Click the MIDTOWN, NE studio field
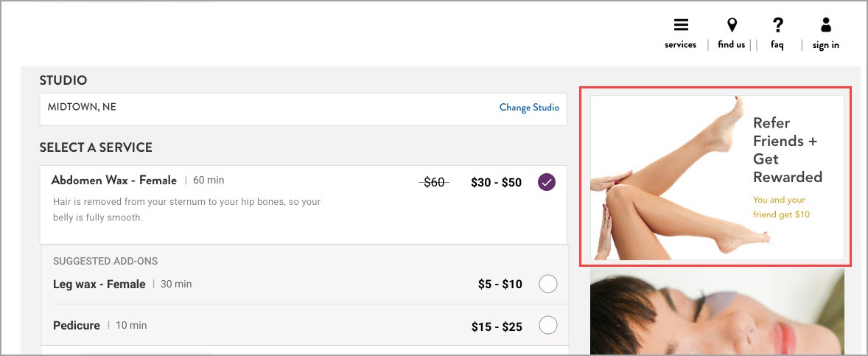Screen dimensions: 868x356 pyautogui.click(x=304, y=109)
